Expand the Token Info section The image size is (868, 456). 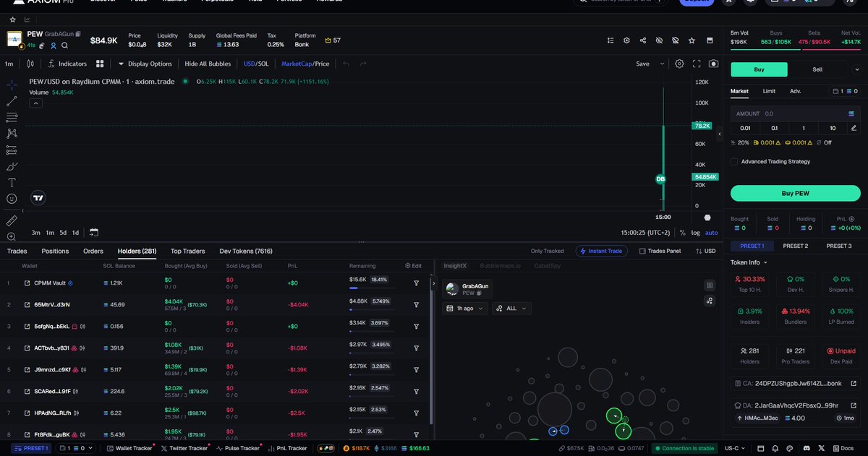click(749, 262)
